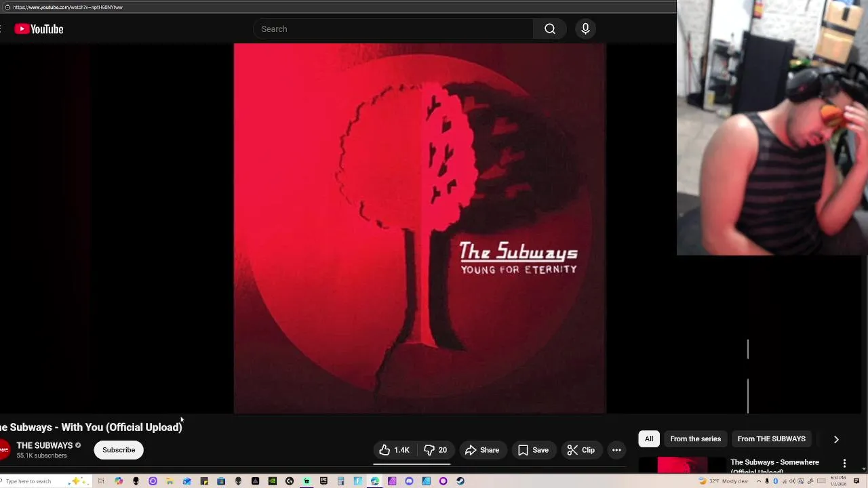Image resolution: width=868 pixels, height=488 pixels.
Task: Open Steam from the taskbar
Action: click(460, 481)
